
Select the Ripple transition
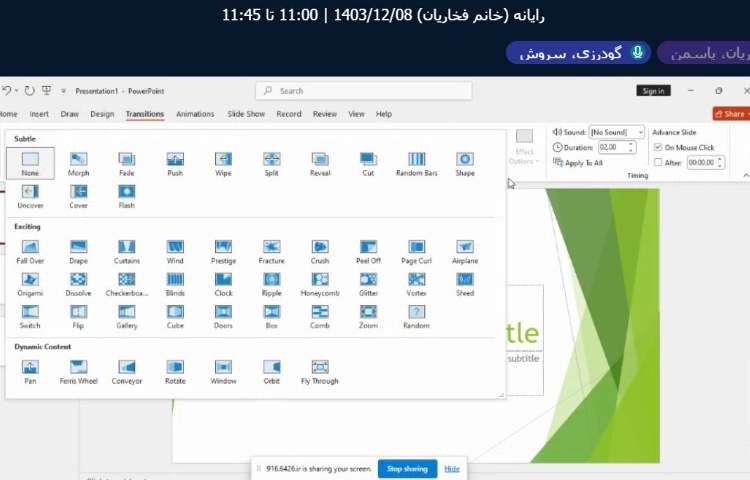[272, 284]
